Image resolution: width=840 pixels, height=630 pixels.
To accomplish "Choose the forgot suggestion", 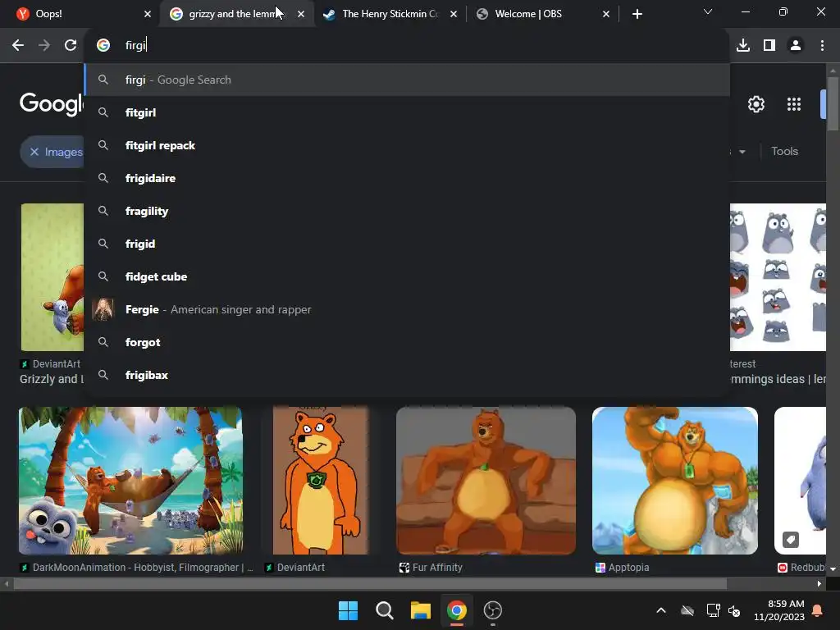I will click(x=407, y=342).
